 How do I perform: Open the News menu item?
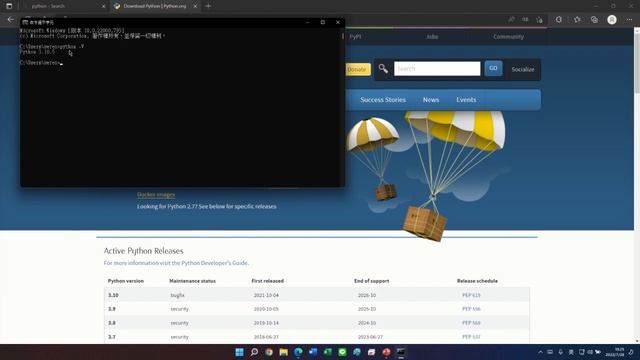pos(431,100)
